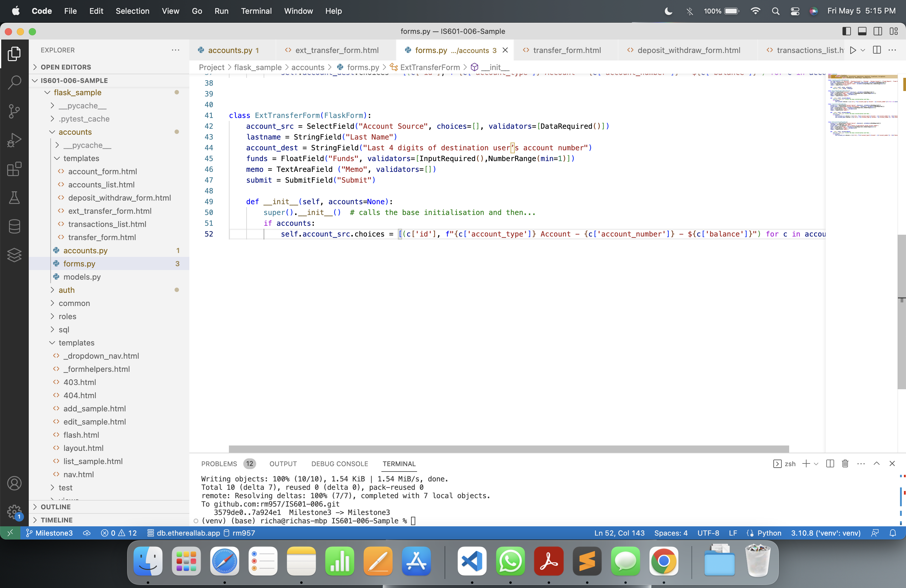Open the Manage gear icon
Screen dimensions: 906x588
[x=14, y=512]
